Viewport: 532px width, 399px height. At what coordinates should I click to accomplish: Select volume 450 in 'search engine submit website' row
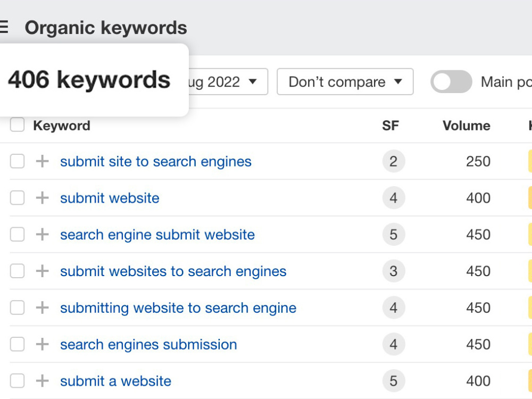tap(478, 235)
